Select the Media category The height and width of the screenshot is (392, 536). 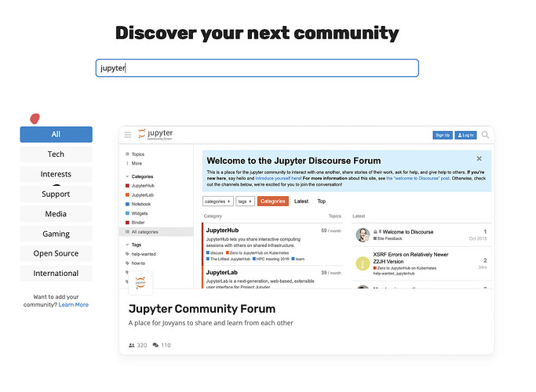(56, 214)
